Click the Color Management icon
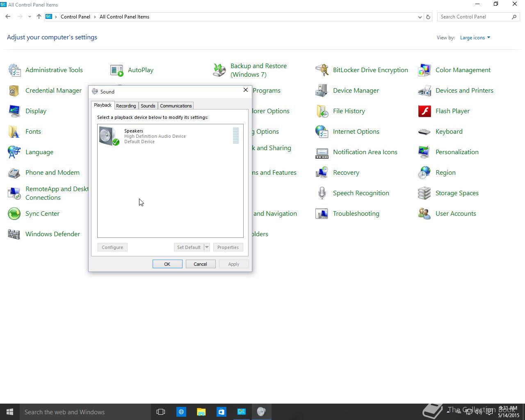Image resolution: width=525 pixels, height=420 pixels. (x=425, y=70)
